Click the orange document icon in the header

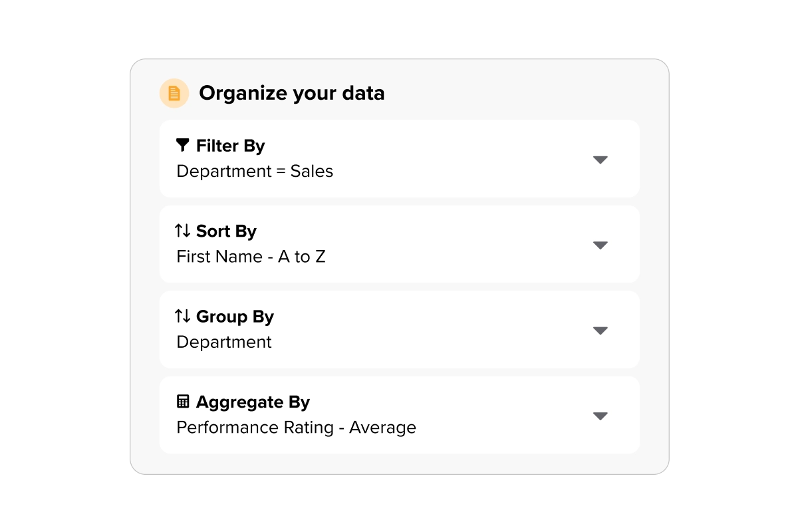[174, 92]
